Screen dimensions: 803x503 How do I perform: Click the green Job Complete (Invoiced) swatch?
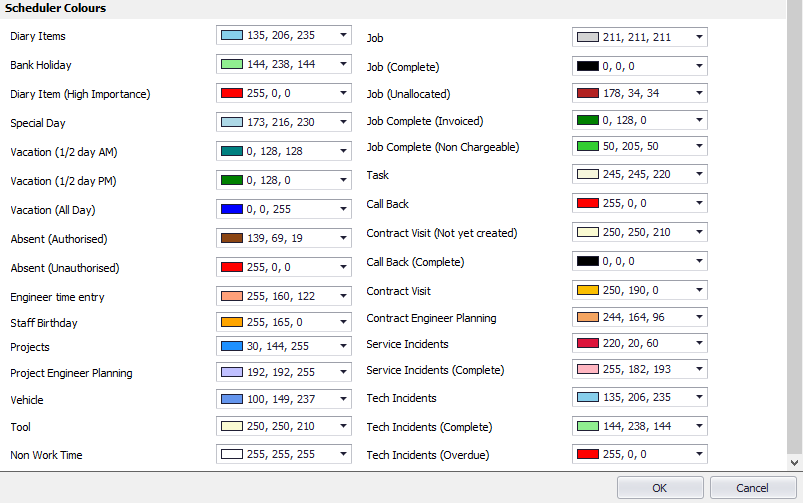[587, 121]
